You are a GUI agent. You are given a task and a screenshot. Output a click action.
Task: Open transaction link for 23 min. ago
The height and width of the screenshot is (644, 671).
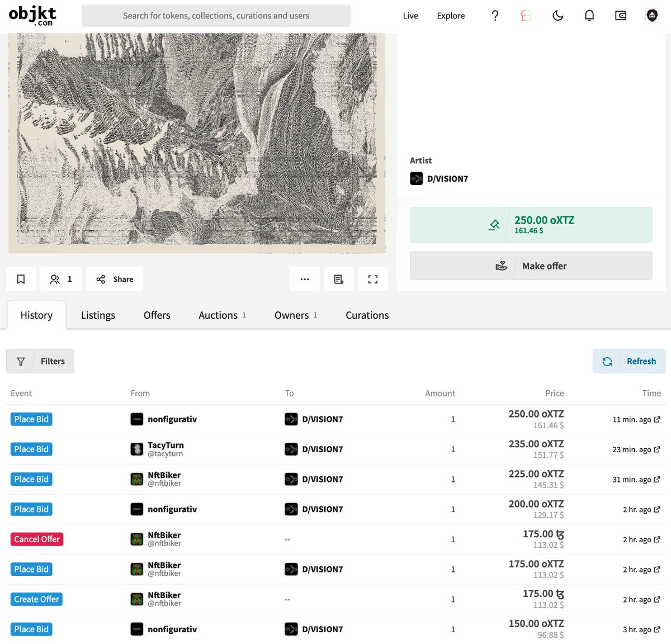657,449
